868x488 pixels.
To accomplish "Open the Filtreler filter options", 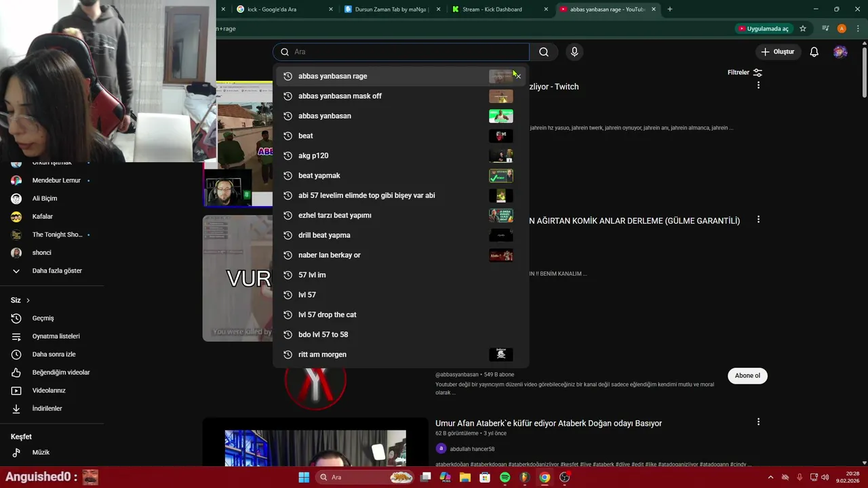I will [x=745, y=73].
